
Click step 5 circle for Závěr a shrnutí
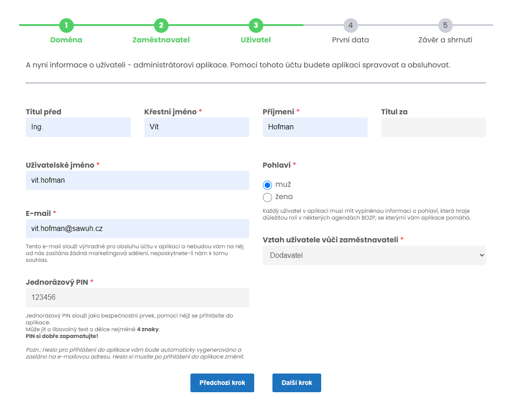tap(445, 26)
